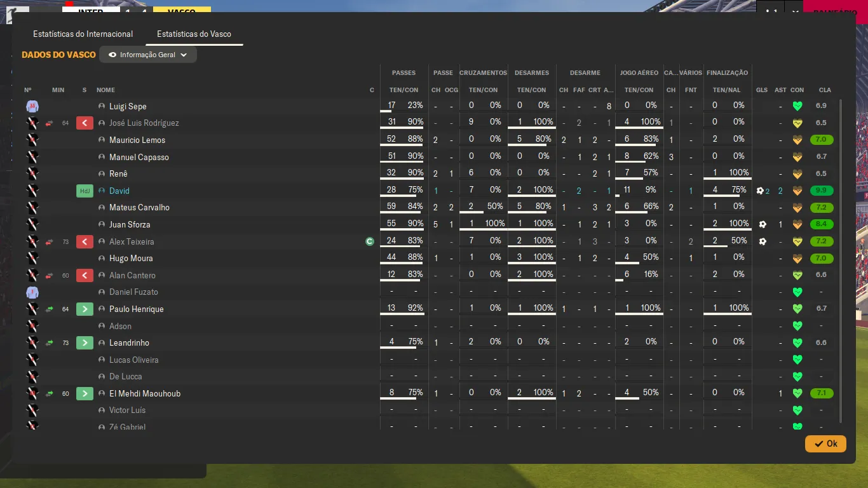The image size is (868, 488).
Task: Open Luigi Sepe player profile
Action: tap(128, 106)
